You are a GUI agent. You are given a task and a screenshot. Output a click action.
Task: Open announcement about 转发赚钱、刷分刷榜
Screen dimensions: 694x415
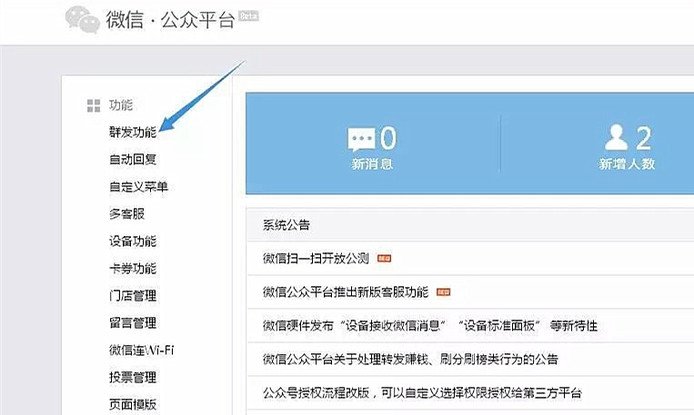click(410, 359)
